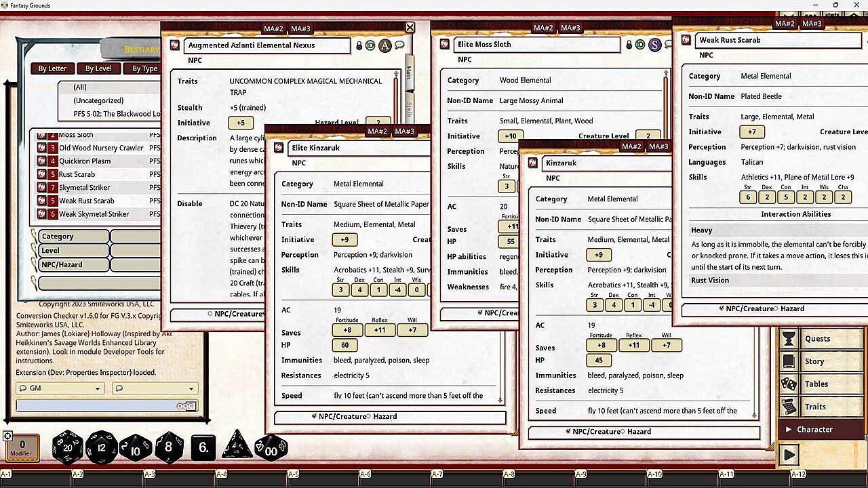This screenshot has width=868, height=488.
Task: Select Hazard radio on Elite Kinzaruk
Action: click(367, 416)
